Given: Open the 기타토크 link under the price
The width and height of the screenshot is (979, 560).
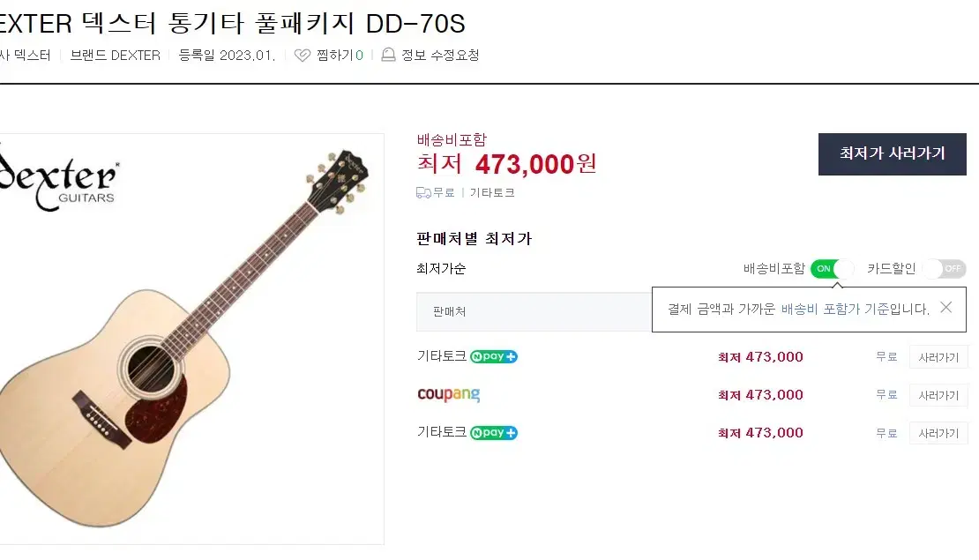Looking at the screenshot, I should tap(492, 192).
